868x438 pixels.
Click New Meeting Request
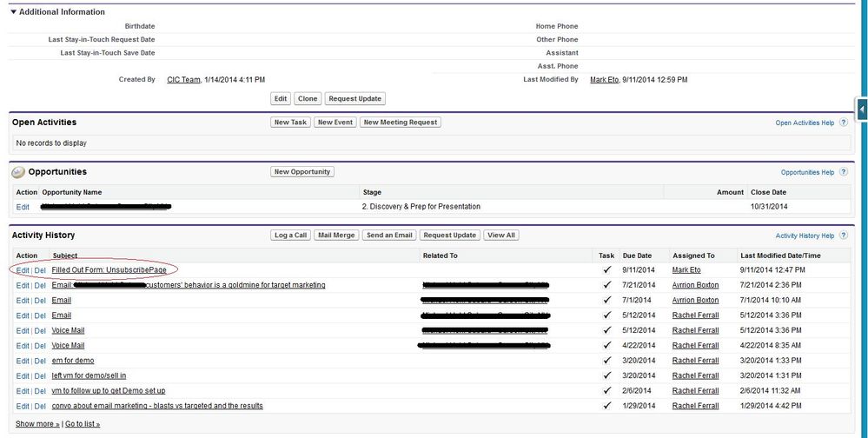[401, 123]
